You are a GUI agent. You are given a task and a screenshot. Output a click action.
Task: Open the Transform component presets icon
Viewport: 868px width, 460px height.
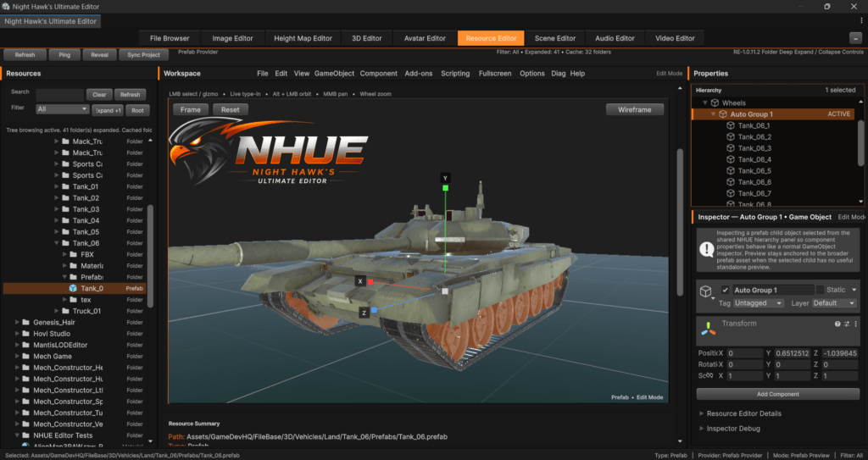847,324
